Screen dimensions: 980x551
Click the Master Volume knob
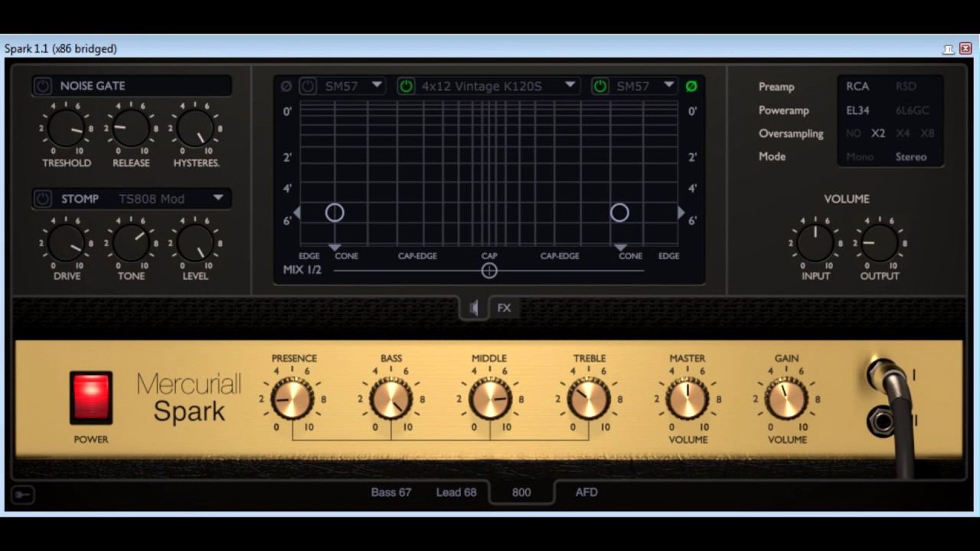pyautogui.click(x=688, y=399)
